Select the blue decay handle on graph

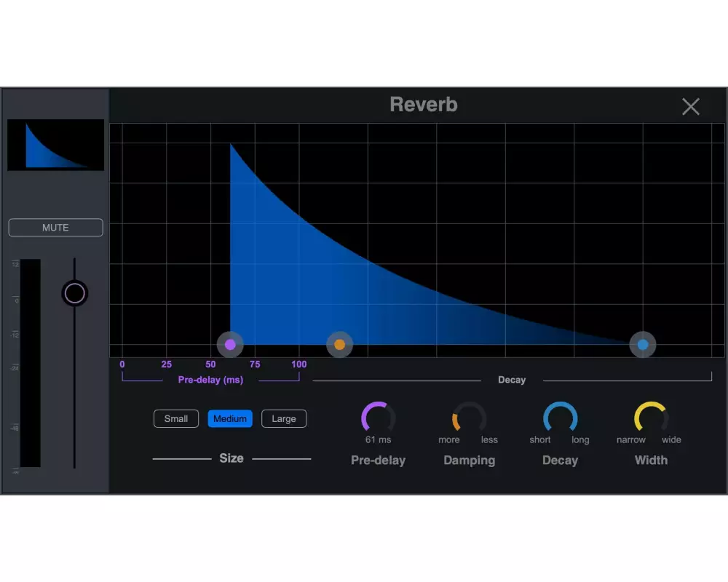642,344
